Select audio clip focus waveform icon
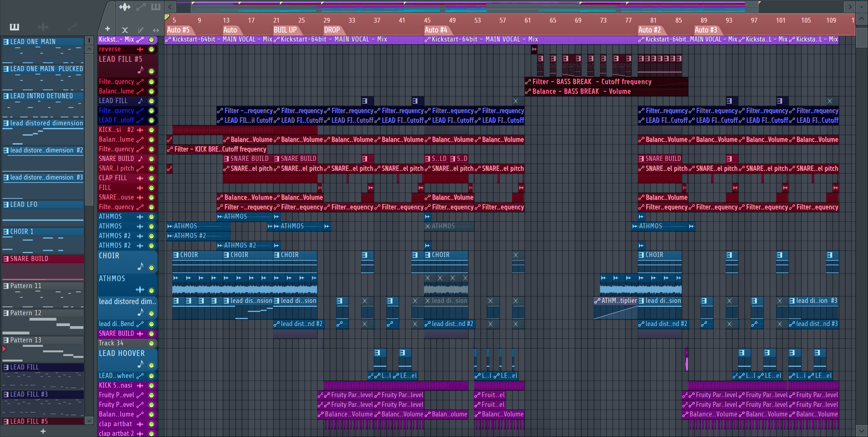Image resolution: width=868 pixels, height=437 pixels. pos(125,7)
